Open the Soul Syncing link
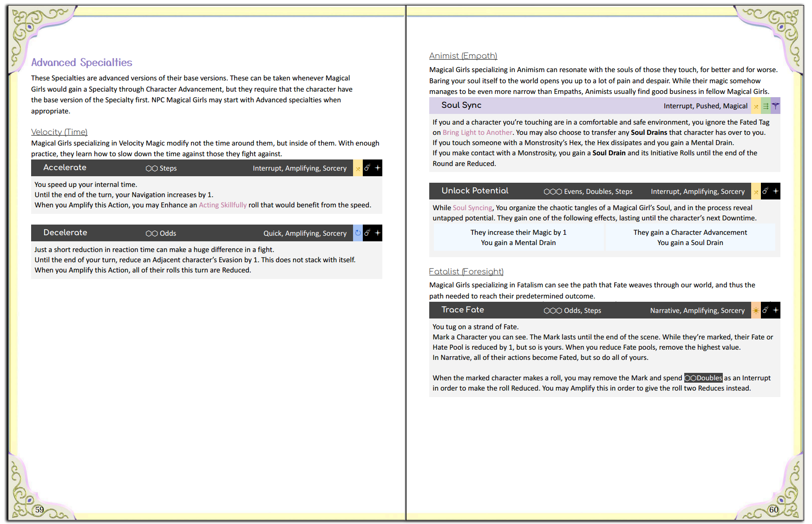This screenshot has width=812, height=524. click(472, 208)
